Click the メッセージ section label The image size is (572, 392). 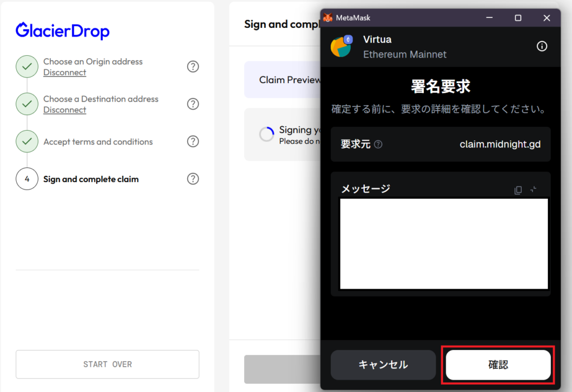click(365, 189)
